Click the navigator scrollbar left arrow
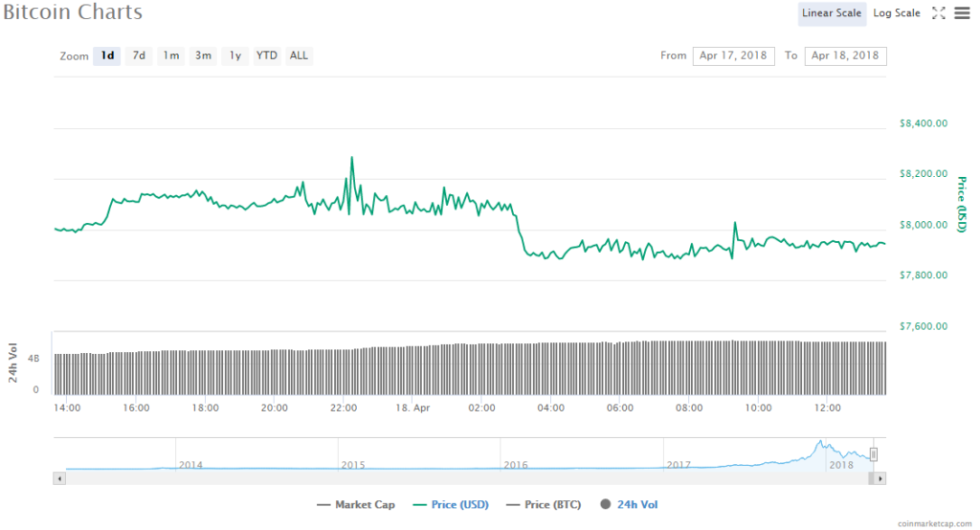Screen dimensions: 980x530 point(60,476)
